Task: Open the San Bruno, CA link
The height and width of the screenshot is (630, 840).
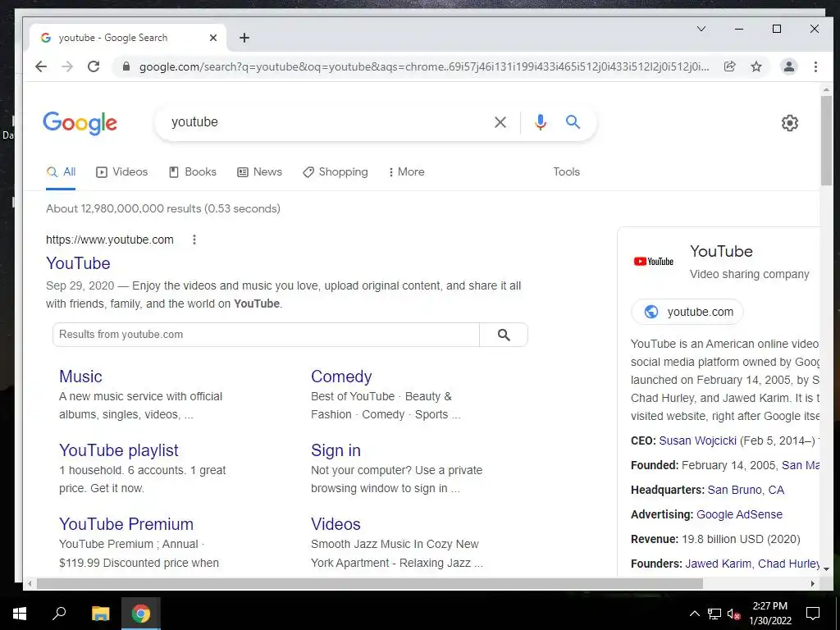Action: [x=746, y=490]
